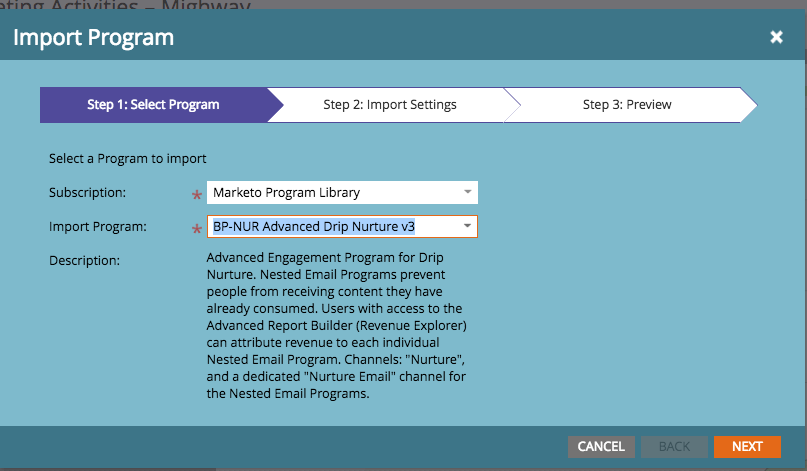Open the Import Program dropdown arrow
This screenshot has height=471, width=807.
click(467, 227)
